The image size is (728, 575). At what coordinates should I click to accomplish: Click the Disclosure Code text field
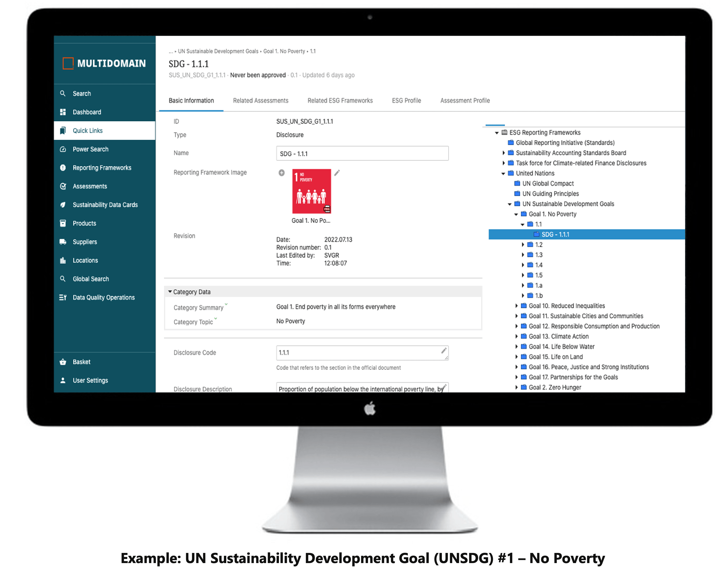coord(362,353)
